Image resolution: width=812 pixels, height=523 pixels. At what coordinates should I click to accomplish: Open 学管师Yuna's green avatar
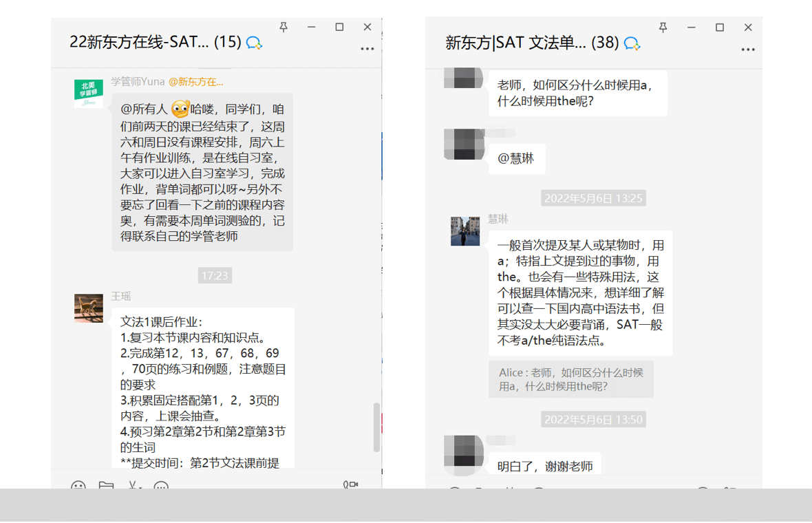click(x=89, y=93)
